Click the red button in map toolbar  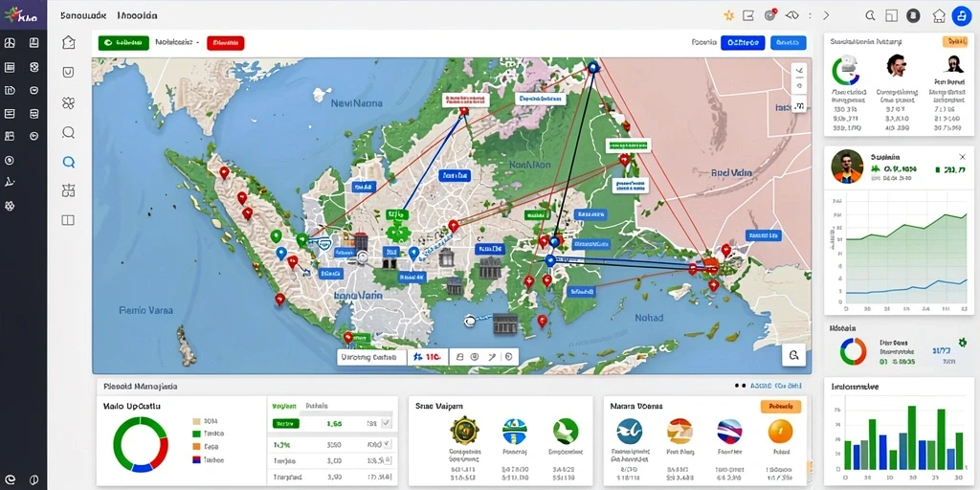[x=225, y=42]
